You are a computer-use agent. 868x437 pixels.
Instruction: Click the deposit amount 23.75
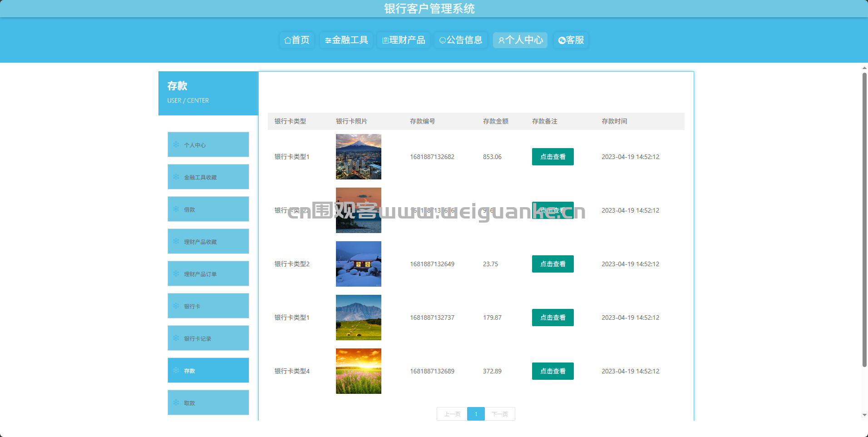coord(490,264)
